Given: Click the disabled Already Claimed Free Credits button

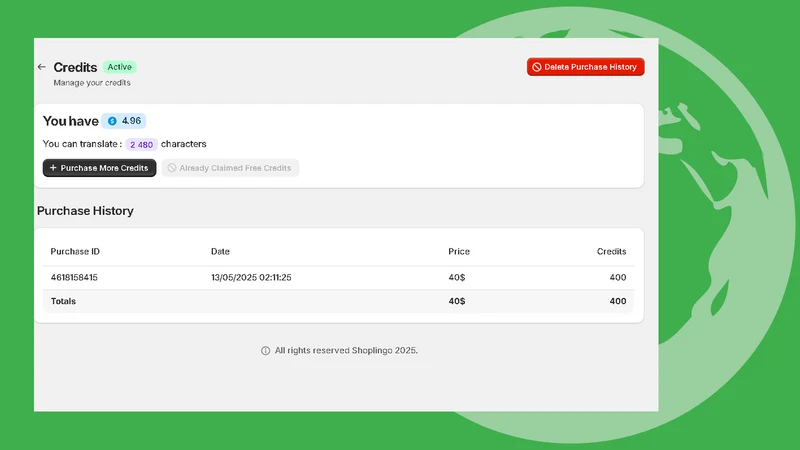Looking at the screenshot, I should [x=230, y=168].
